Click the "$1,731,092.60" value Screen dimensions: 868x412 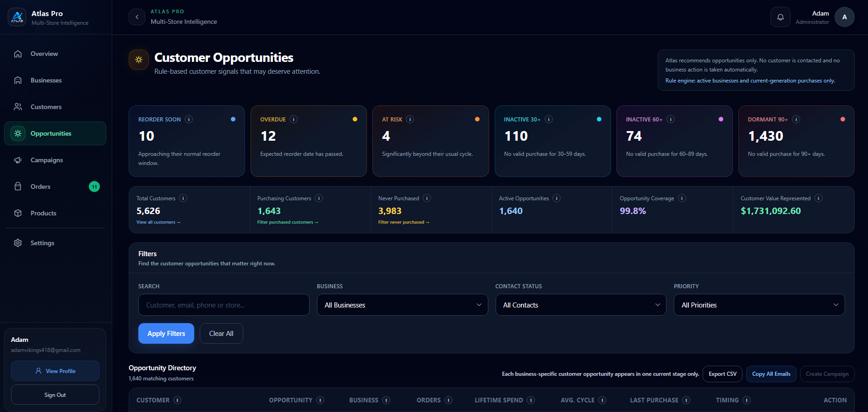coord(771,211)
